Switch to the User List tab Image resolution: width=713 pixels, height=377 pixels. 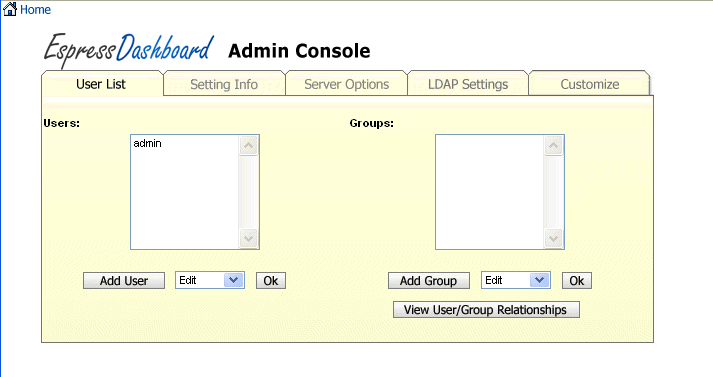point(101,84)
